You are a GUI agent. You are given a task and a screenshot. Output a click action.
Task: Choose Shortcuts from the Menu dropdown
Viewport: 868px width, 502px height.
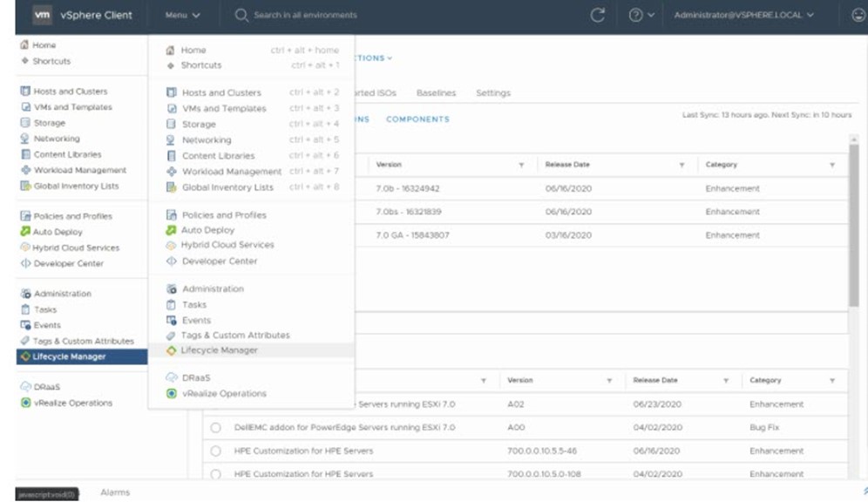tap(251, 64)
